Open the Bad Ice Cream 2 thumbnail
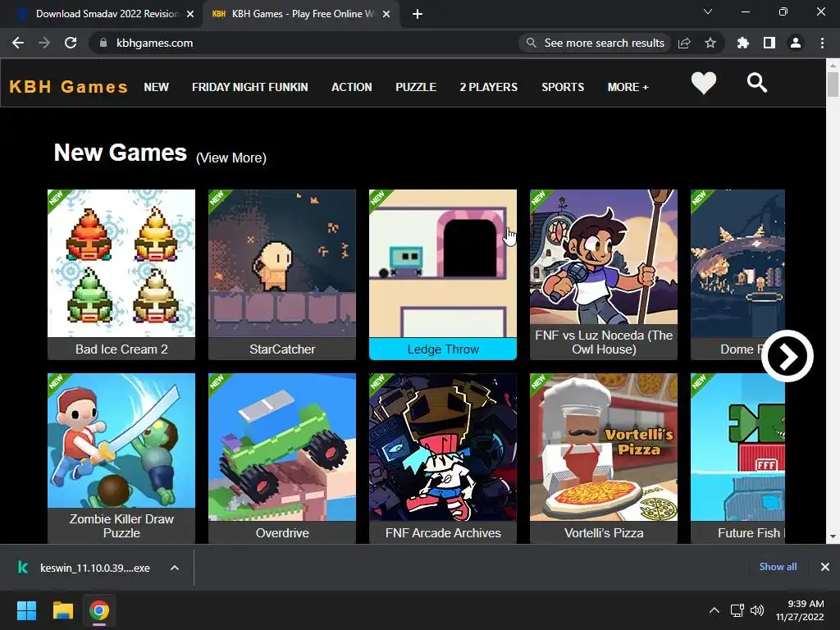This screenshot has height=630, width=840. pyautogui.click(x=121, y=263)
